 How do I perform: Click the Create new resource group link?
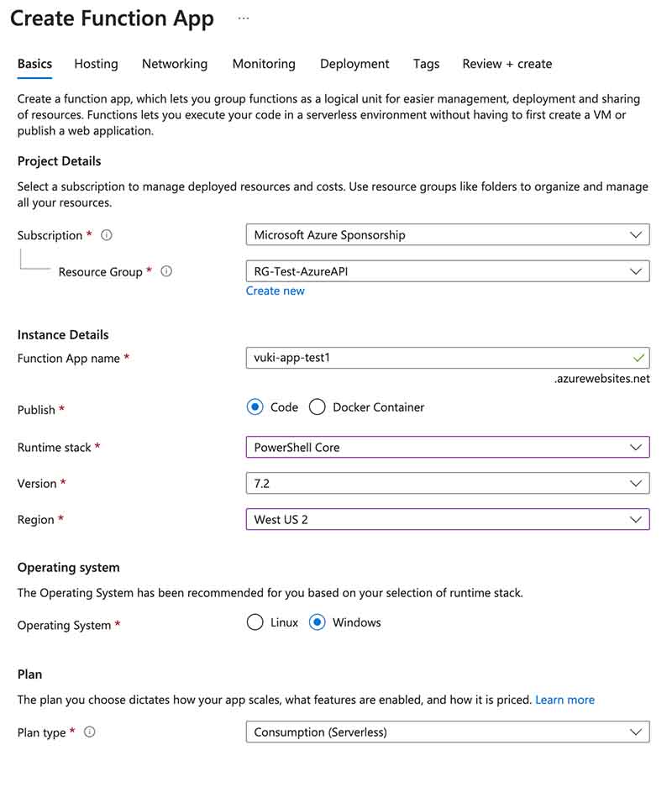pos(276,291)
